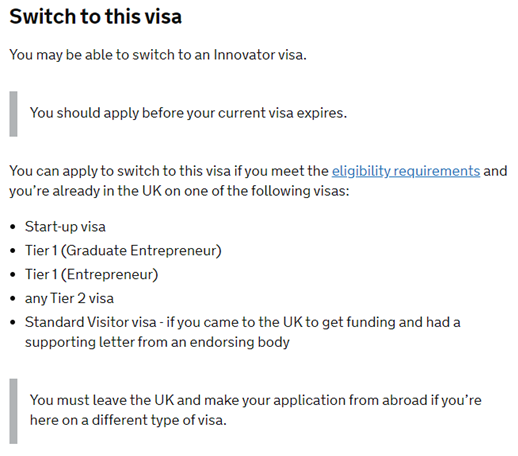
Task: Click 'Tier 1 (Entrepreneur)' list item
Action: click(91, 275)
